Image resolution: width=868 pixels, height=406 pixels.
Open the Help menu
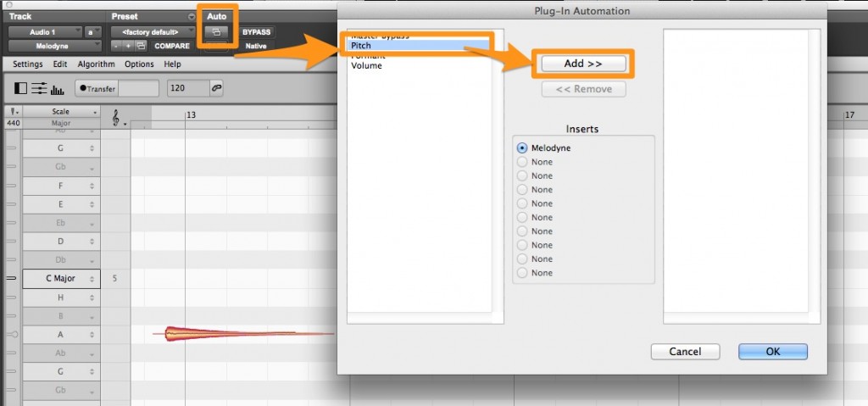coord(173,64)
